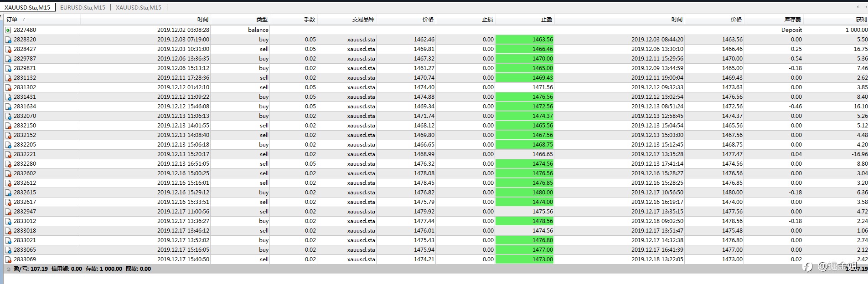Click the order icon for 2832280
This screenshot has width=868, height=284.
(x=8, y=164)
